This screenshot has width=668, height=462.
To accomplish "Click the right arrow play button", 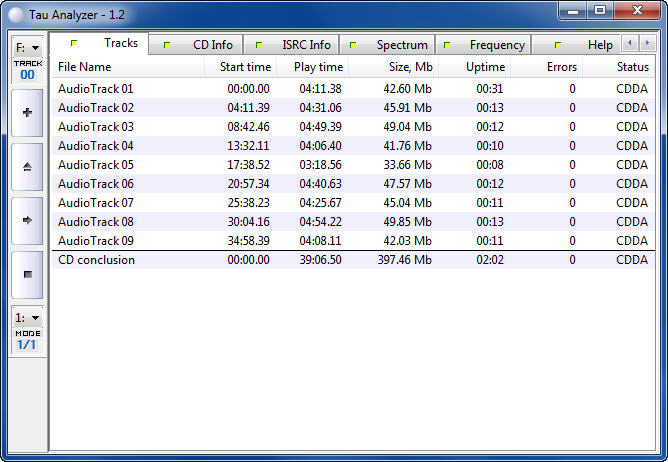I will pyautogui.click(x=27, y=220).
